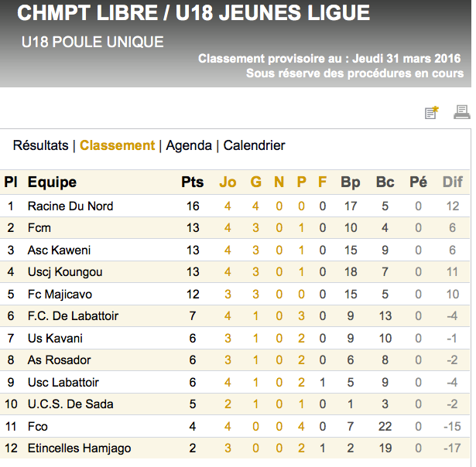476x467 pixels.
Task: Click As Rosador team name
Action: tap(59, 360)
